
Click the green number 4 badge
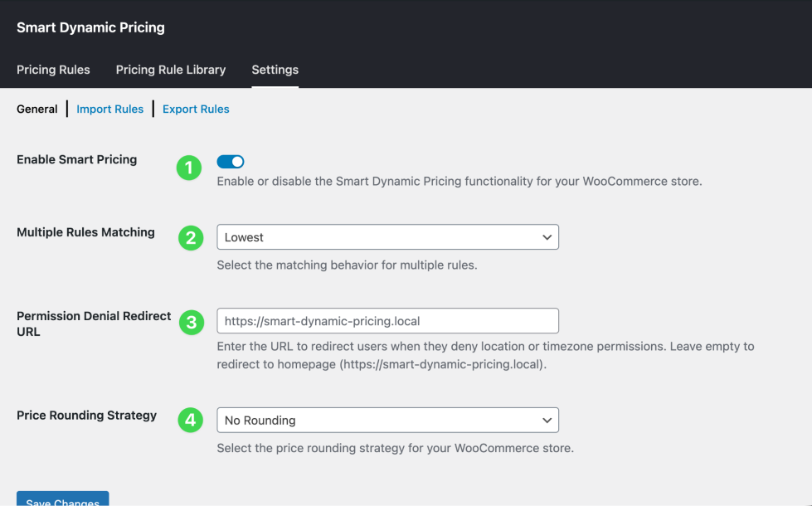(191, 421)
